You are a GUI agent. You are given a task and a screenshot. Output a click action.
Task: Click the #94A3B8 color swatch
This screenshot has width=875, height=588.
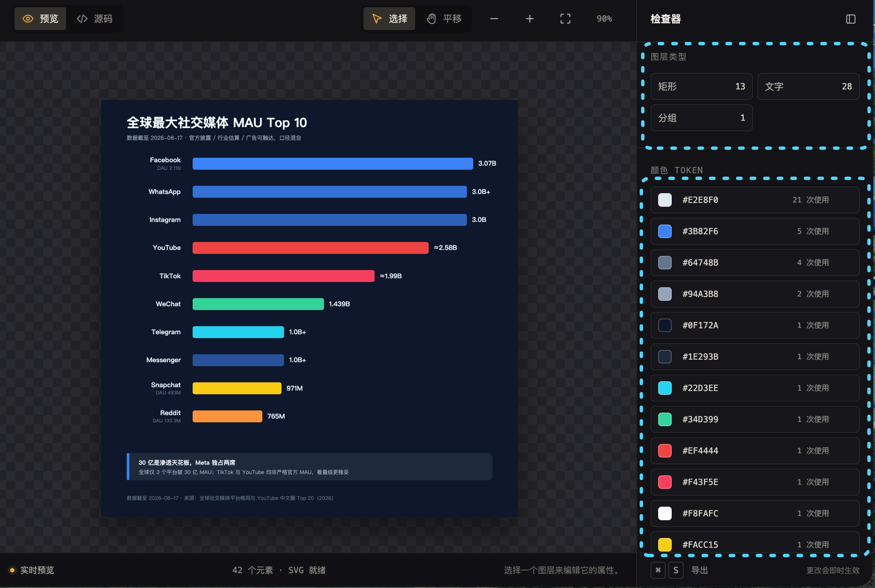pyautogui.click(x=665, y=294)
